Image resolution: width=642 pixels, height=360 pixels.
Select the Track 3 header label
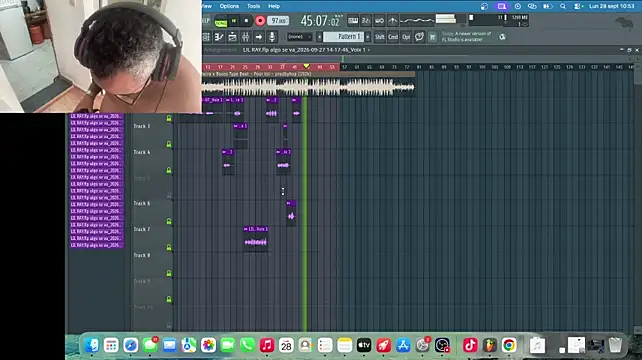tap(142, 126)
